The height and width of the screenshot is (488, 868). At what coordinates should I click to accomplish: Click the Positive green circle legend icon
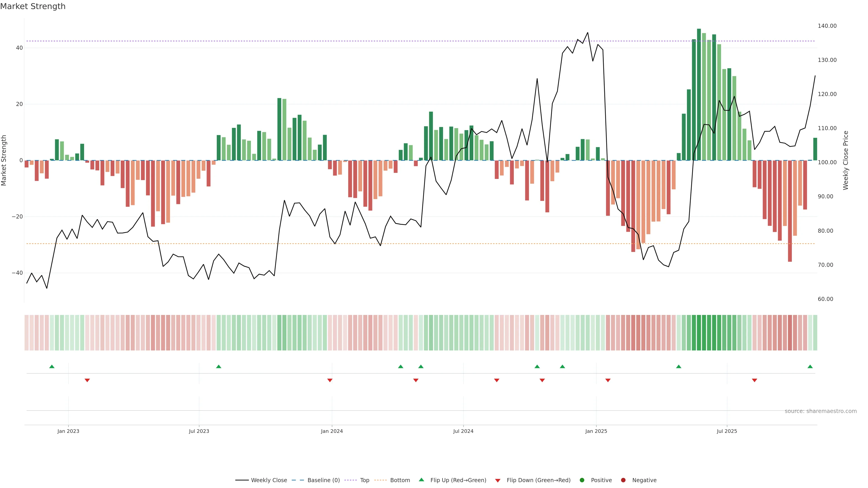(x=582, y=480)
